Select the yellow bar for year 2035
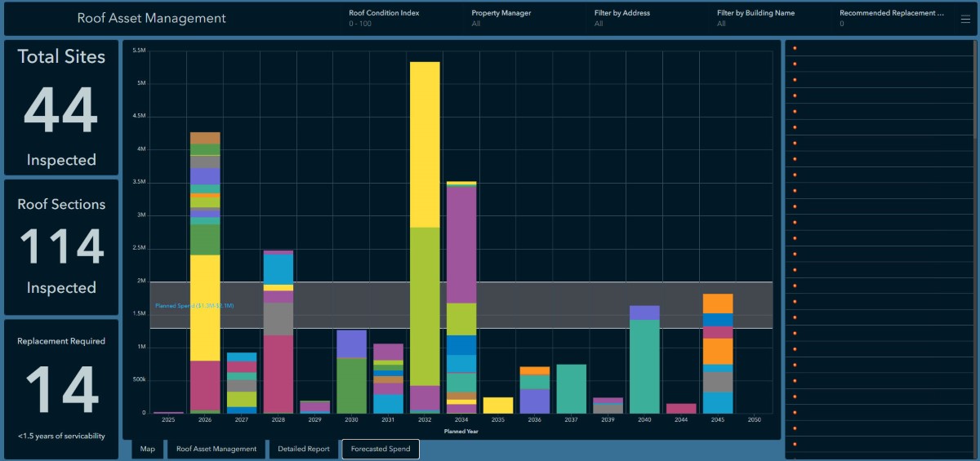Viewport: 980px width, 461px height. (498, 405)
